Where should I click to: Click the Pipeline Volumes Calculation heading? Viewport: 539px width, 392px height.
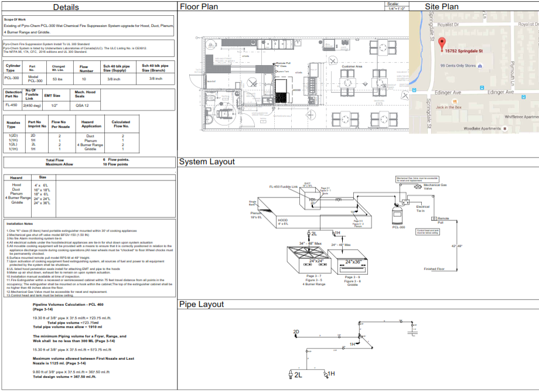coord(68,305)
